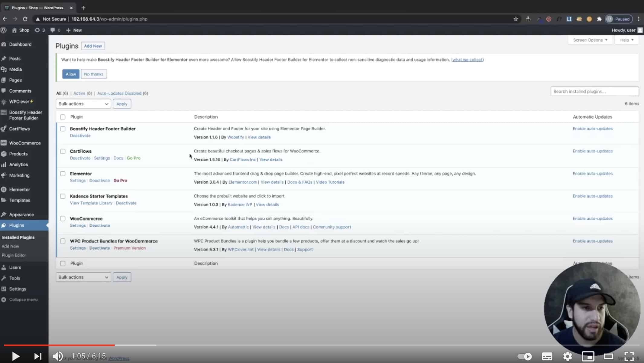This screenshot has width=644, height=363.
Task: Play the video
Action: [x=16, y=356]
